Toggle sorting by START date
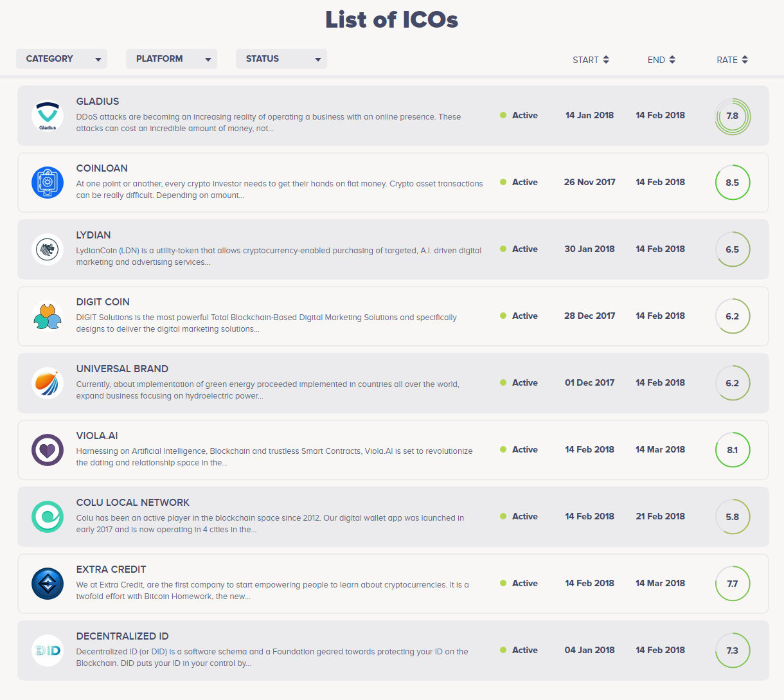 [x=591, y=59]
